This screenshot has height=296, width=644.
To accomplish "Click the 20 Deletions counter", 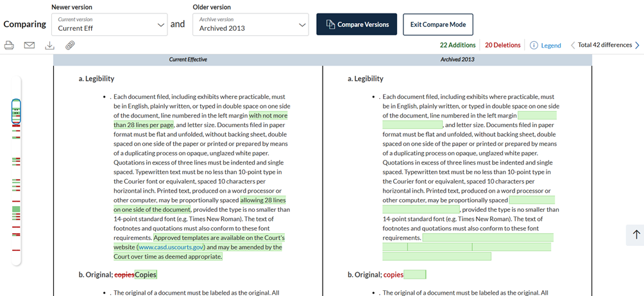I will point(503,45).
